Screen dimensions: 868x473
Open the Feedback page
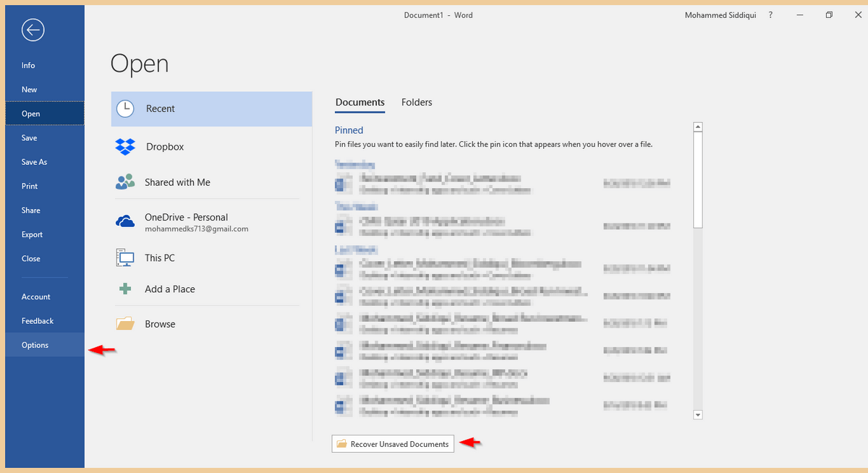tap(43, 321)
